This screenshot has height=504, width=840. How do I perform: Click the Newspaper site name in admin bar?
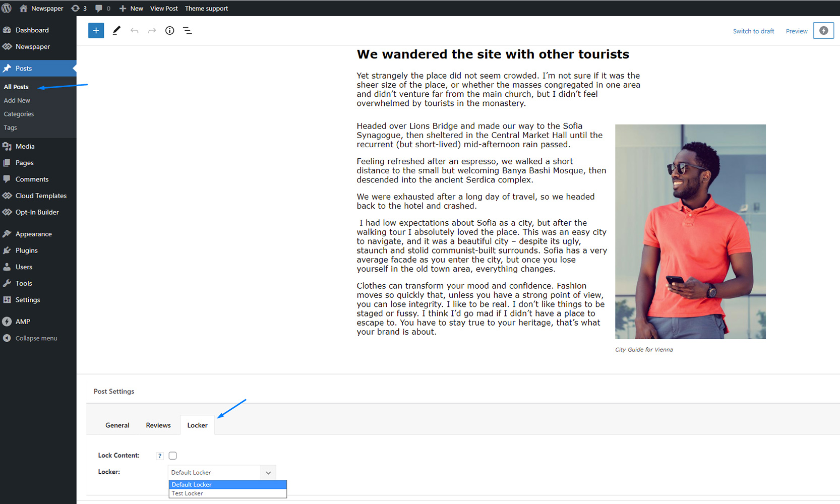pos(47,8)
